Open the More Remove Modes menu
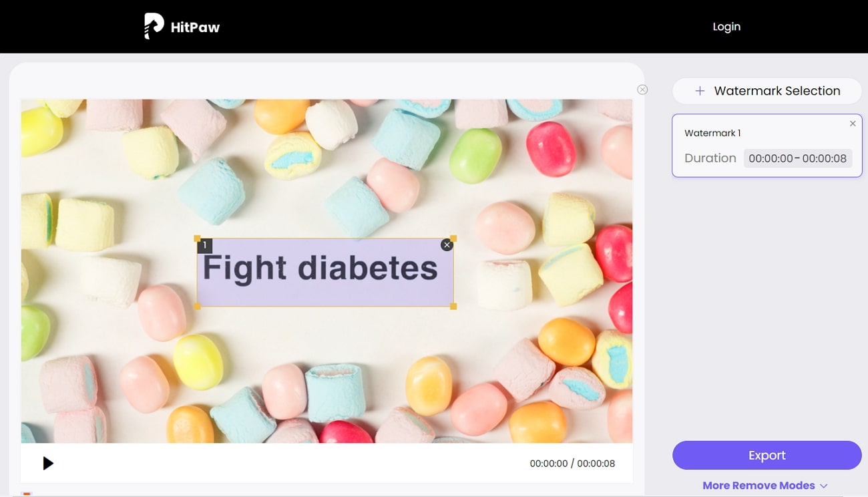Screen dimensions: 868x497 click(x=765, y=486)
